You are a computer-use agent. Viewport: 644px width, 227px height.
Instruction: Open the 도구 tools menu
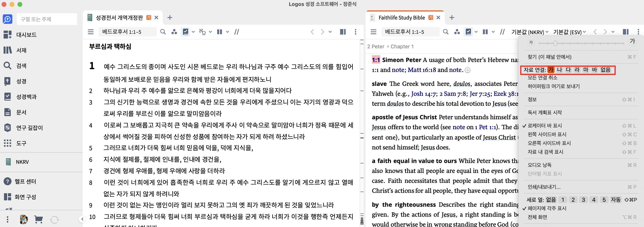15,143
